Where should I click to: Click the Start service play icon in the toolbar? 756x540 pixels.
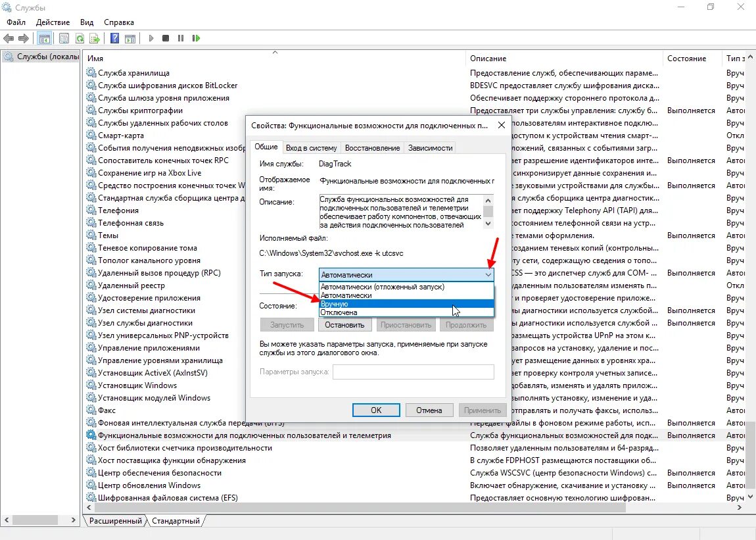coord(151,38)
